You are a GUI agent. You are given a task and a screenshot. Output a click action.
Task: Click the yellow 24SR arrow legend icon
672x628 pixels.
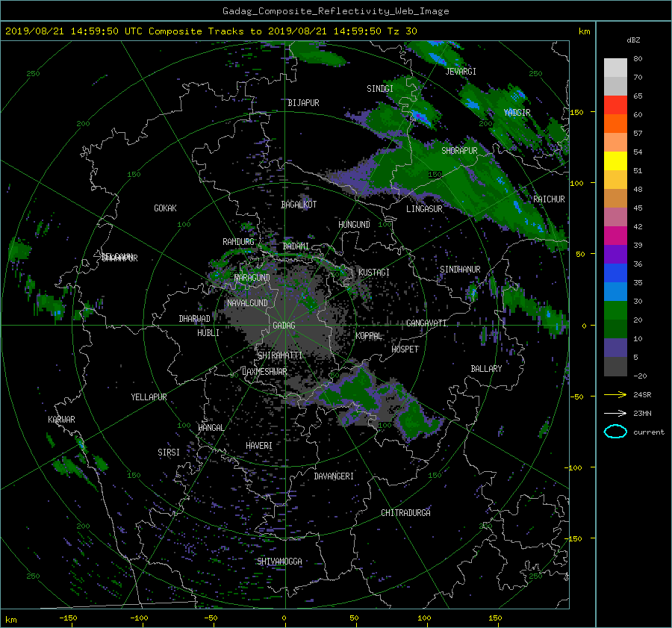615,394
